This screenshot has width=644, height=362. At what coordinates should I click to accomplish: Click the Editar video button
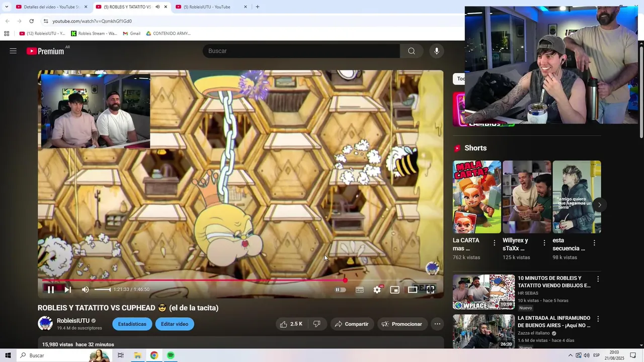coord(175,324)
